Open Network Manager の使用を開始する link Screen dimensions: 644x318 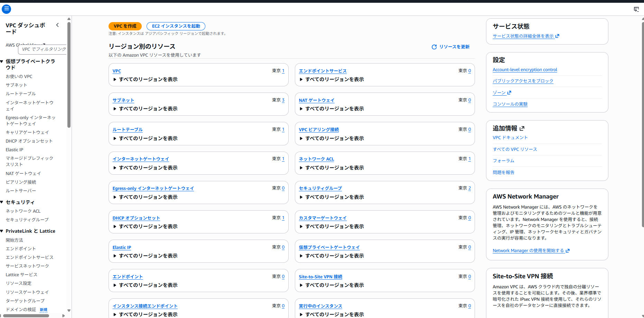(531, 251)
